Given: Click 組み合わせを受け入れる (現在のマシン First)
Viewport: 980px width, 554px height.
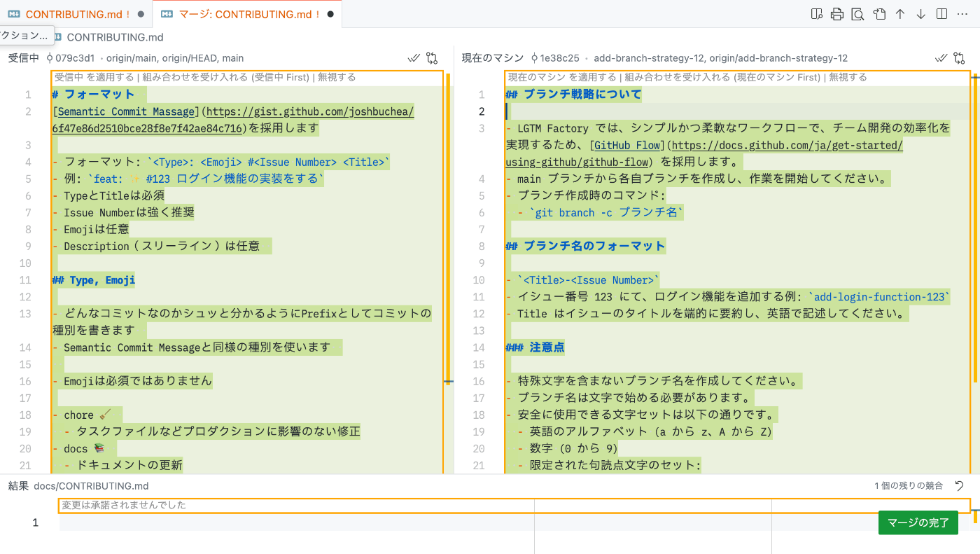Looking at the screenshot, I should (x=722, y=77).
